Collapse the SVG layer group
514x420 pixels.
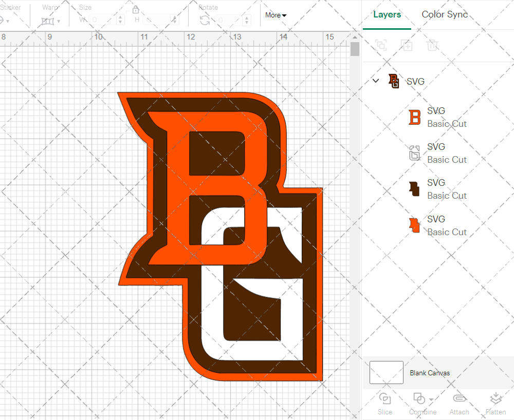(375, 81)
